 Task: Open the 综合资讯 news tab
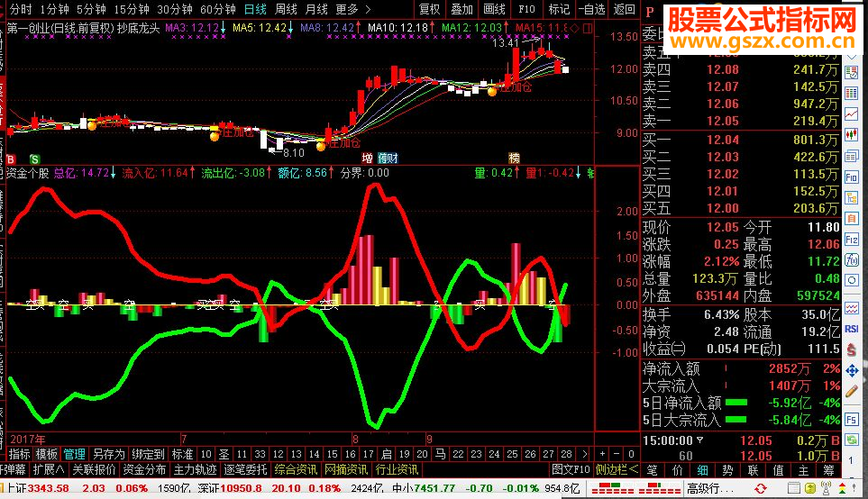(x=296, y=469)
